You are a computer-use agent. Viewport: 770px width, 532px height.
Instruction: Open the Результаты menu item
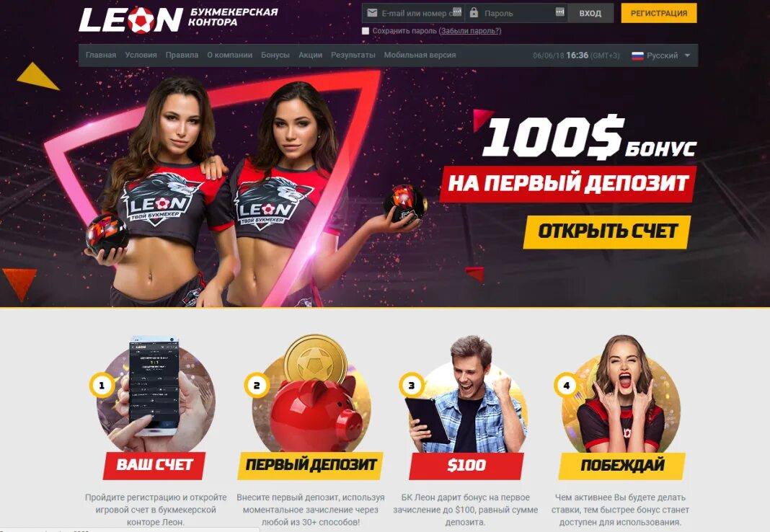point(353,55)
